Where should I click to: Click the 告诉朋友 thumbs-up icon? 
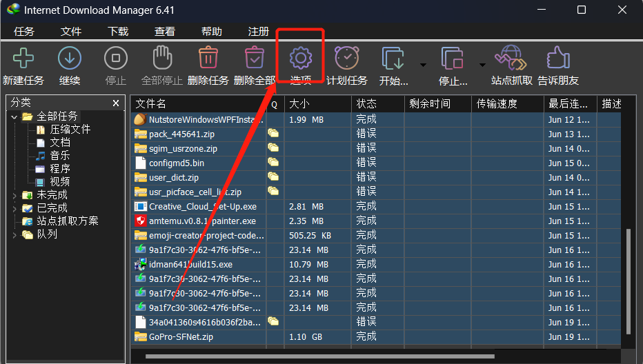pyautogui.click(x=558, y=57)
